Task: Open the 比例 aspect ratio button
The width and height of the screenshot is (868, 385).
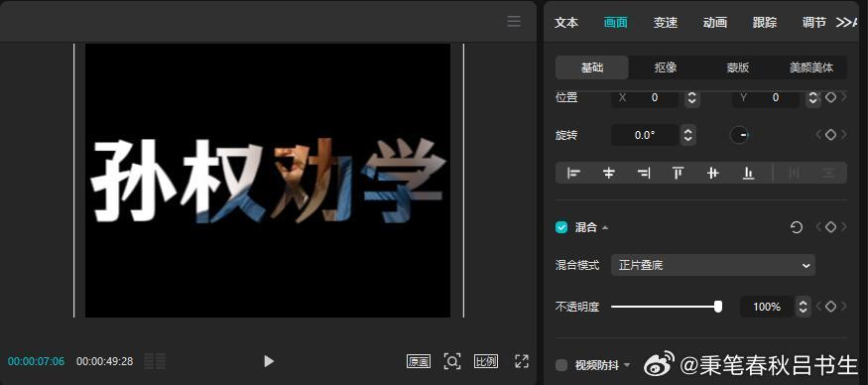Action: [x=485, y=362]
